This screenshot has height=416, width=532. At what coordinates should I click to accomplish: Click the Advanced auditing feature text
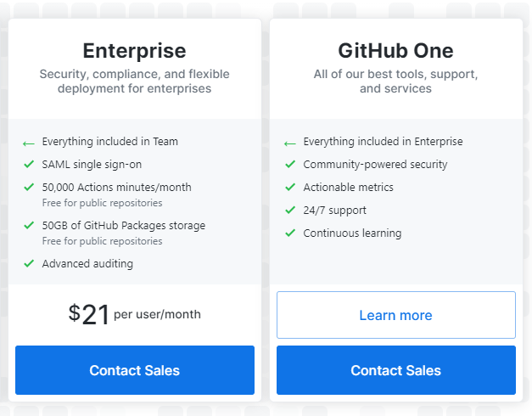[x=87, y=264]
